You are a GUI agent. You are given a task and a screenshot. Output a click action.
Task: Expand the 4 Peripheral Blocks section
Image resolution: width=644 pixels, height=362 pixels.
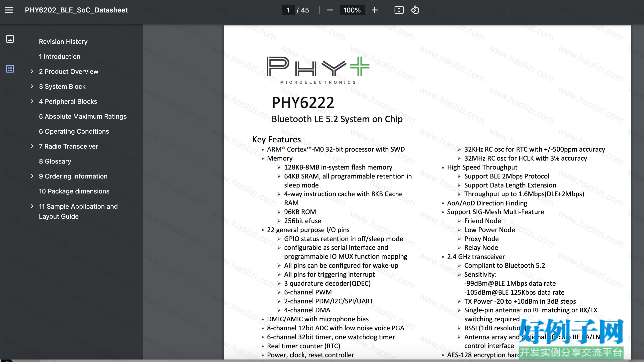coord(32,101)
